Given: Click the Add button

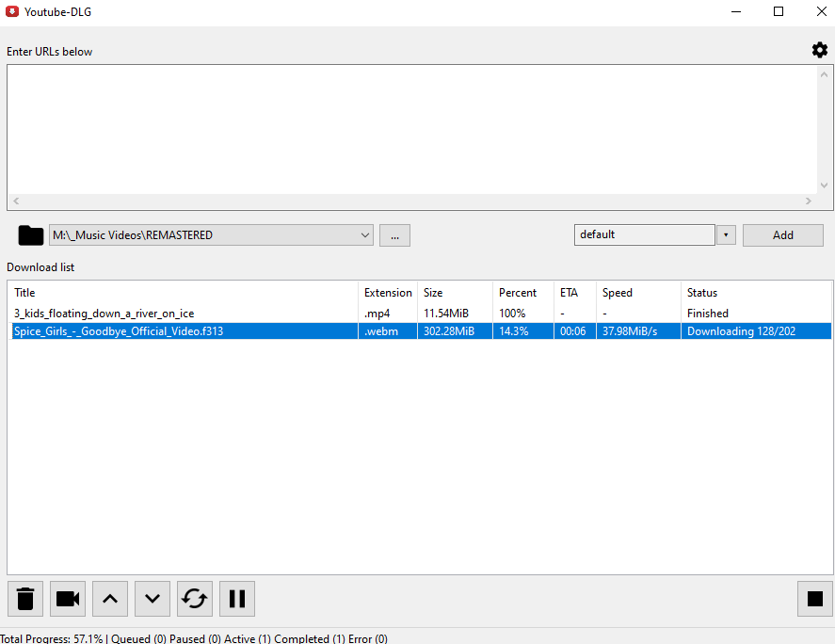Looking at the screenshot, I should [x=783, y=235].
